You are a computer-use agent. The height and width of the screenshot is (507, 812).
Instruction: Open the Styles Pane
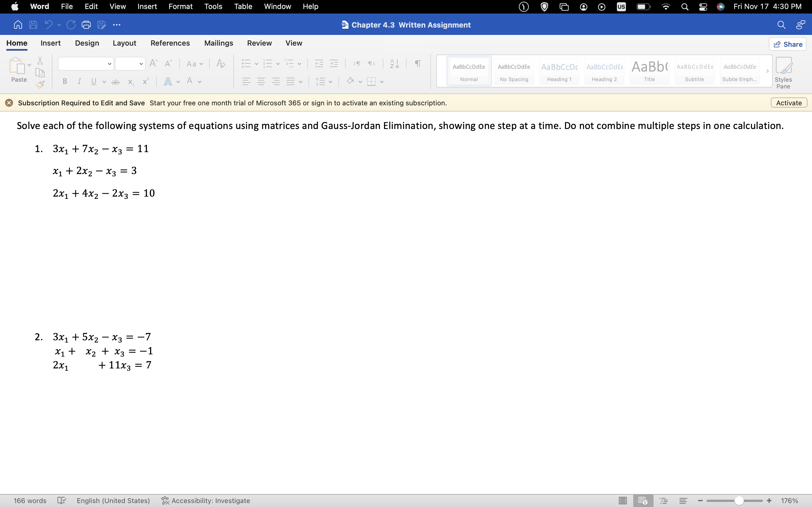coord(784,72)
